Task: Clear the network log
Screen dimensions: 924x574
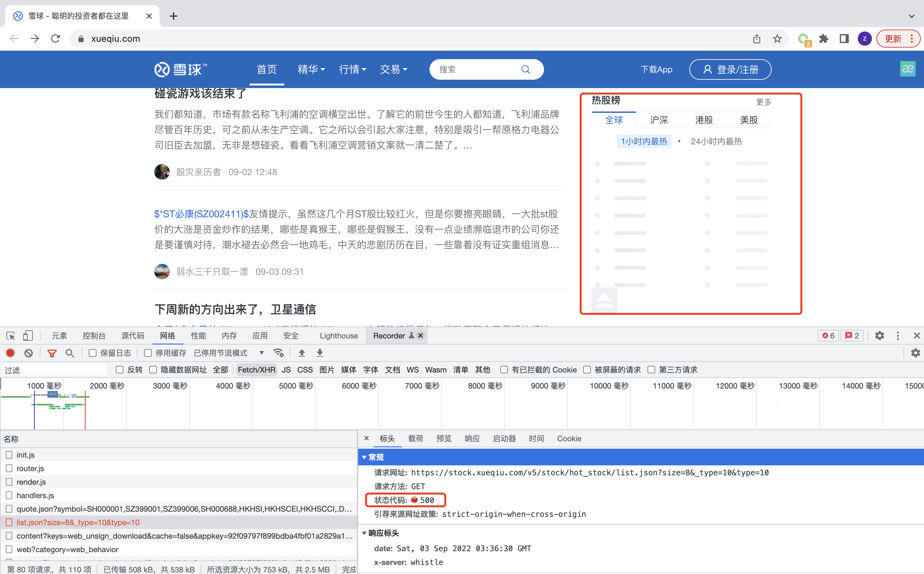Action: point(29,353)
